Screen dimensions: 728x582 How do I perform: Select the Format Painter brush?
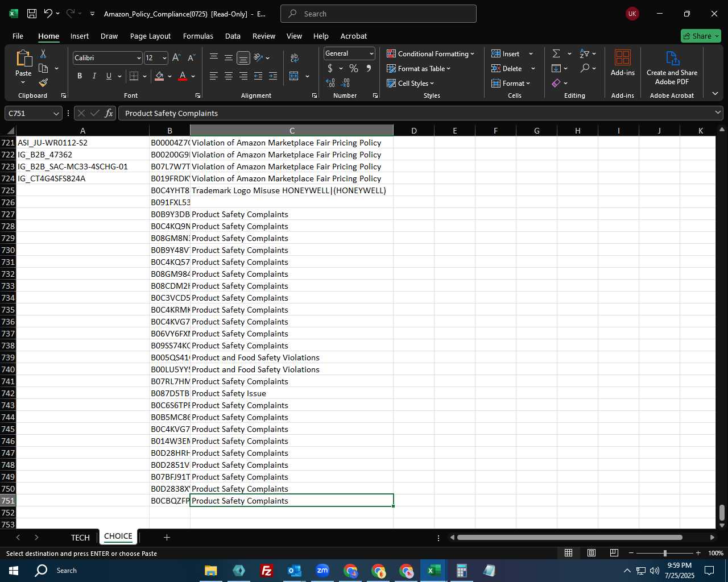click(x=43, y=83)
